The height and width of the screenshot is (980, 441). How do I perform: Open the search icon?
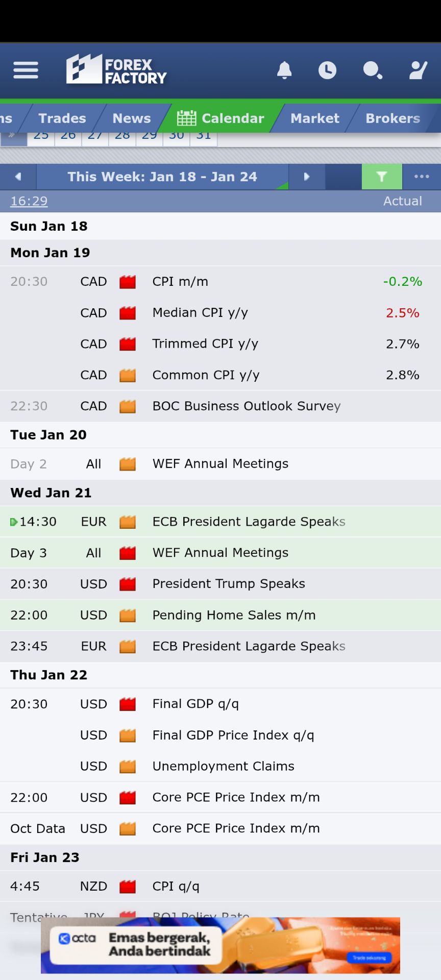coord(372,70)
